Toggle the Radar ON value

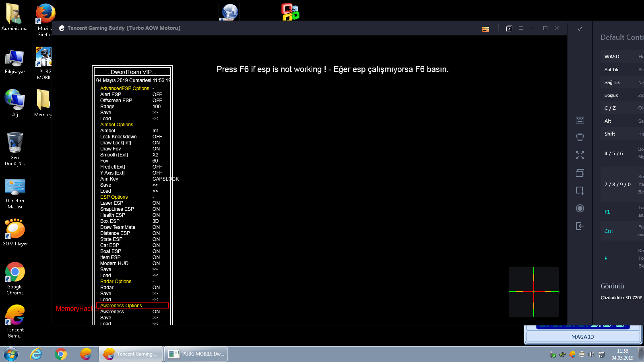point(156,288)
